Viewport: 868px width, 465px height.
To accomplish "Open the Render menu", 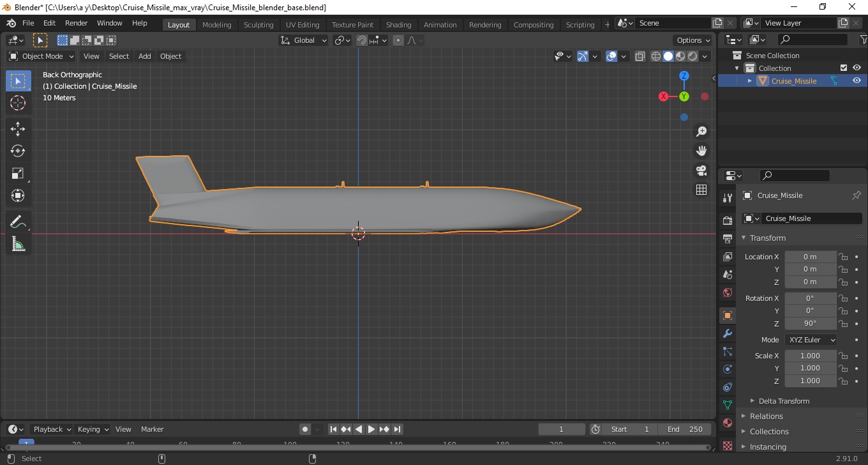I will [77, 23].
